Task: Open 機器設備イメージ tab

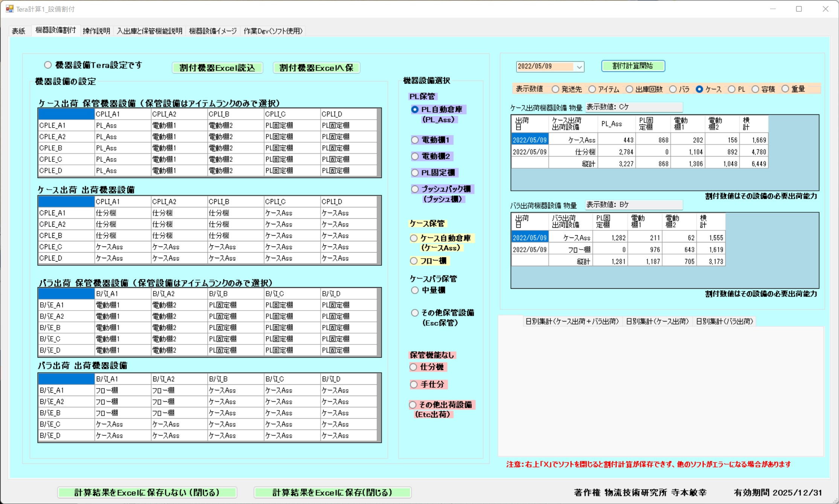Action: pos(213,31)
